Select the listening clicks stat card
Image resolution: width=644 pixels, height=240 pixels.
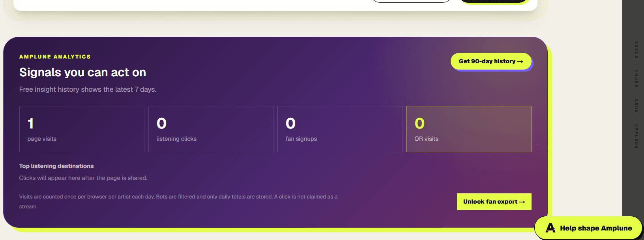click(x=211, y=129)
